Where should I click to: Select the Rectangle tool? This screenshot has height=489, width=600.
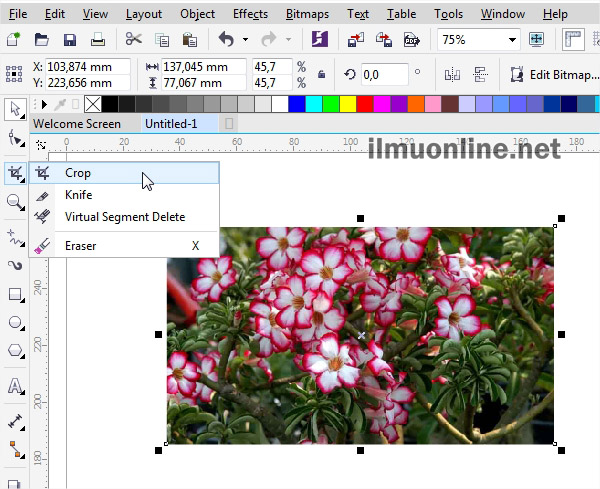point(15,295)
